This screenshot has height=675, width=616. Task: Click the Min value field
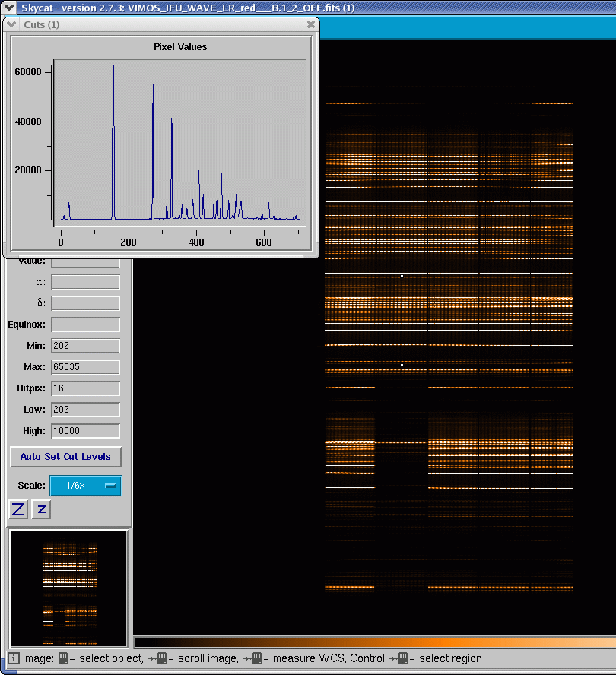[x=85, y=346]
